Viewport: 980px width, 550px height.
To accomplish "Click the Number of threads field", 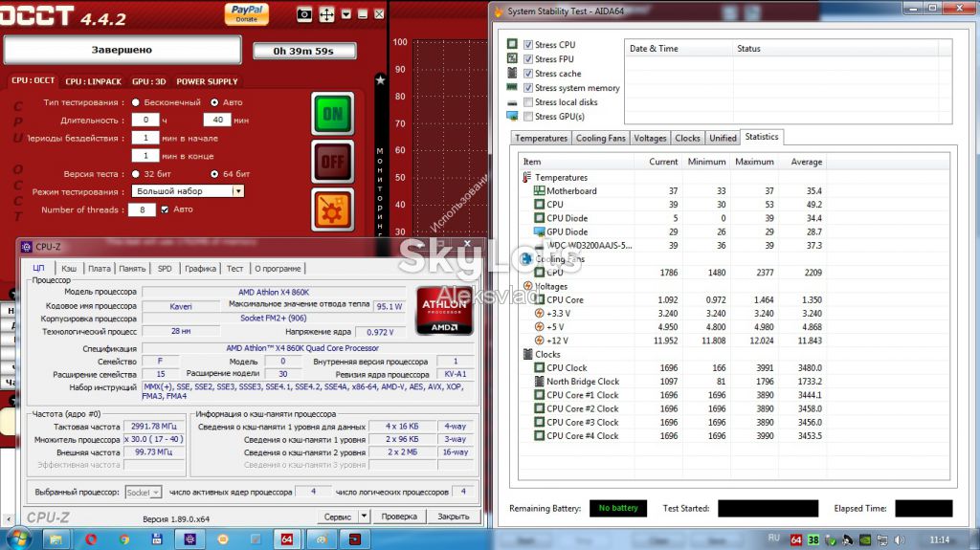I will click(x=142, y=210).
